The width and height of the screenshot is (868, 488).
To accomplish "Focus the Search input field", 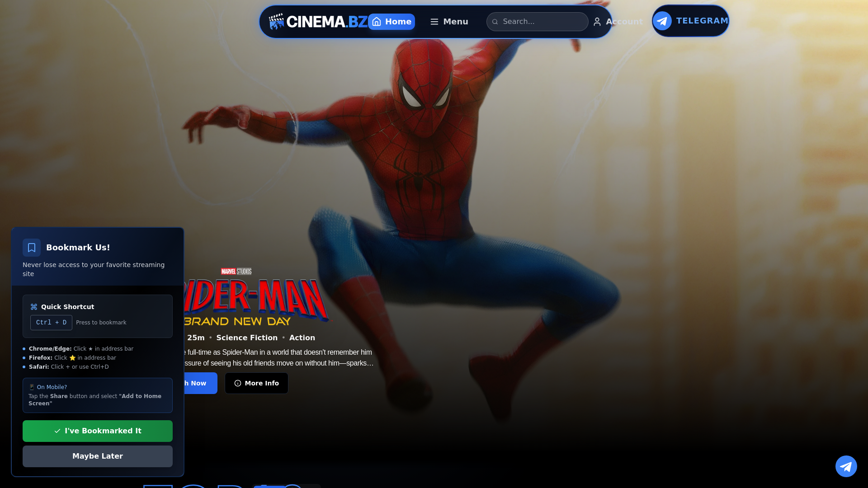I will [x=537, y=22].
